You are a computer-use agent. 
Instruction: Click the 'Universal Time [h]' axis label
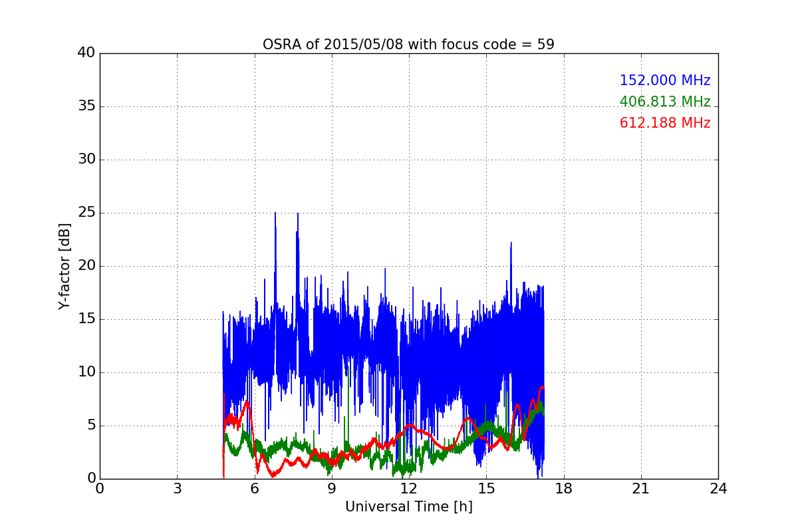[x=409, y=507]
